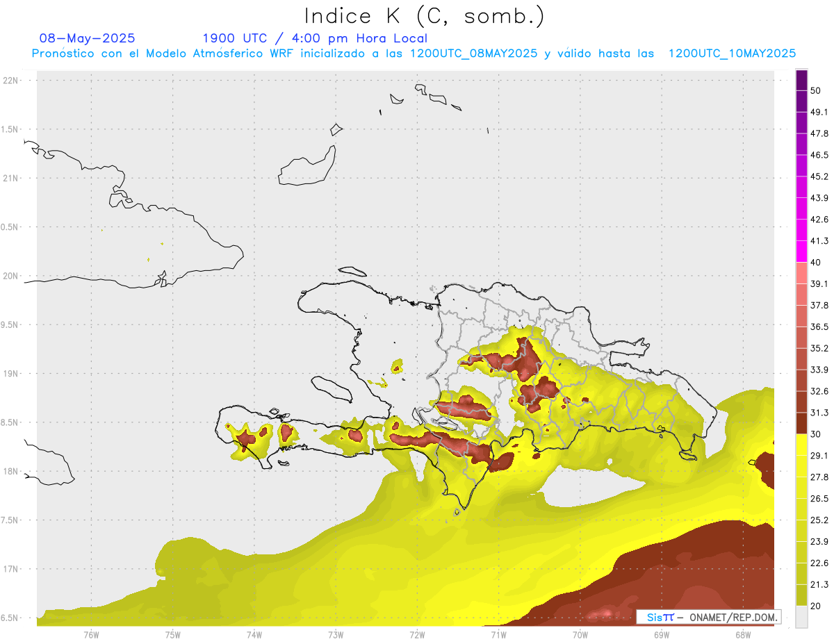Pick the bright yellow swatch between 29.1 and 30
This screenshot has height=644, width=834.
[801, 445]
